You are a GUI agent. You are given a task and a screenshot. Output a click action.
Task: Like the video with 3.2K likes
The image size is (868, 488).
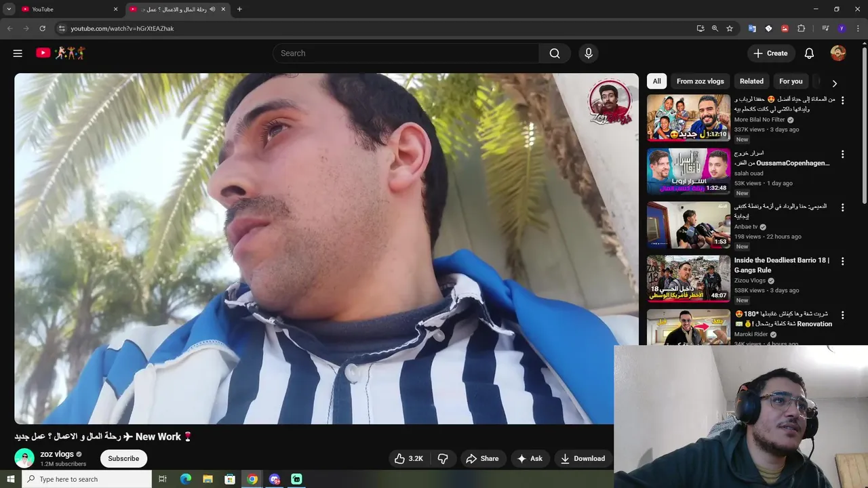pos(408,459)
